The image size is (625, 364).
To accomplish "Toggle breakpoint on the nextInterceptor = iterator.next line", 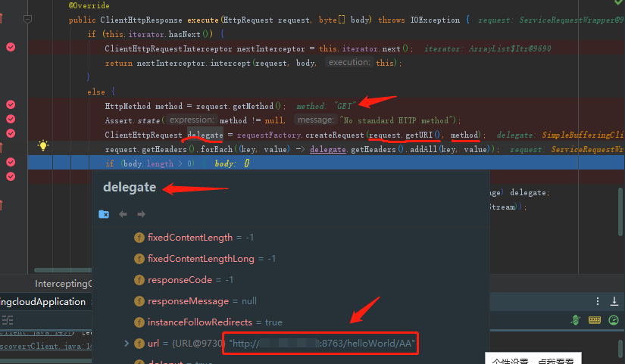I will [x=11, y=47].
